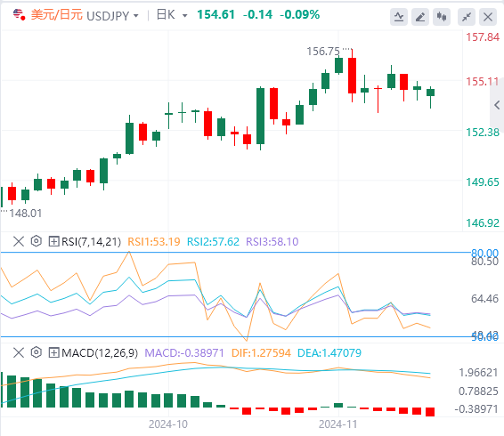Click the 美元/日元 pair name
Screen dimensions: 504x436
click(x=57, y=15)
